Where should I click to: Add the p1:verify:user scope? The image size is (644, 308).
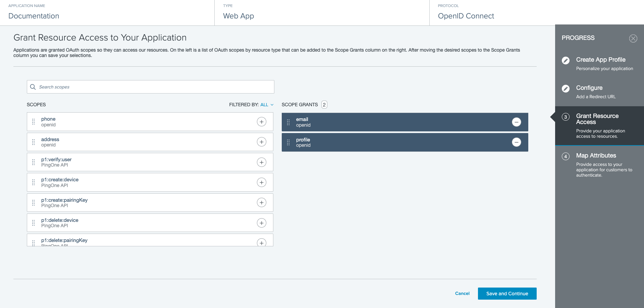[x=261, y=162]
